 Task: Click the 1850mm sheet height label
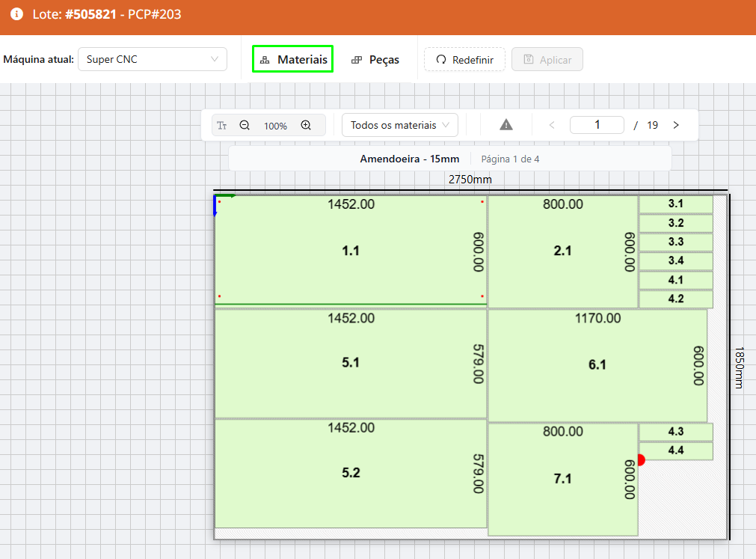739,367
